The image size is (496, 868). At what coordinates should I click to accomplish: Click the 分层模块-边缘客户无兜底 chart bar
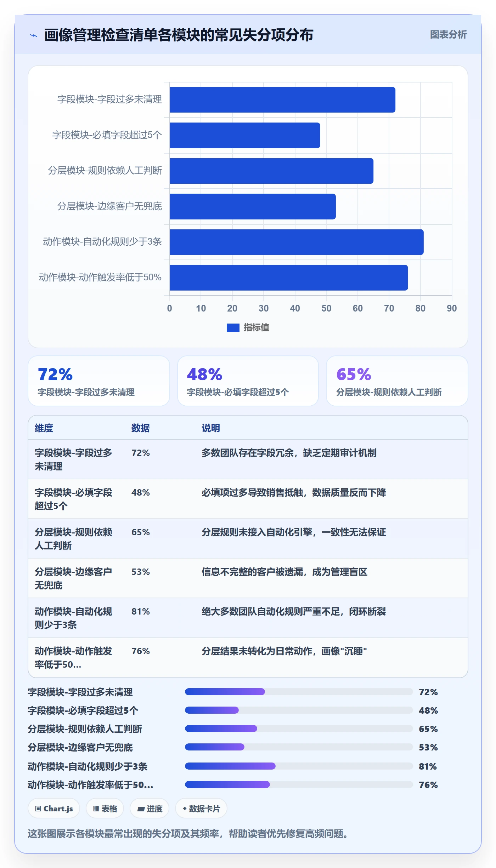click(253, 206)
